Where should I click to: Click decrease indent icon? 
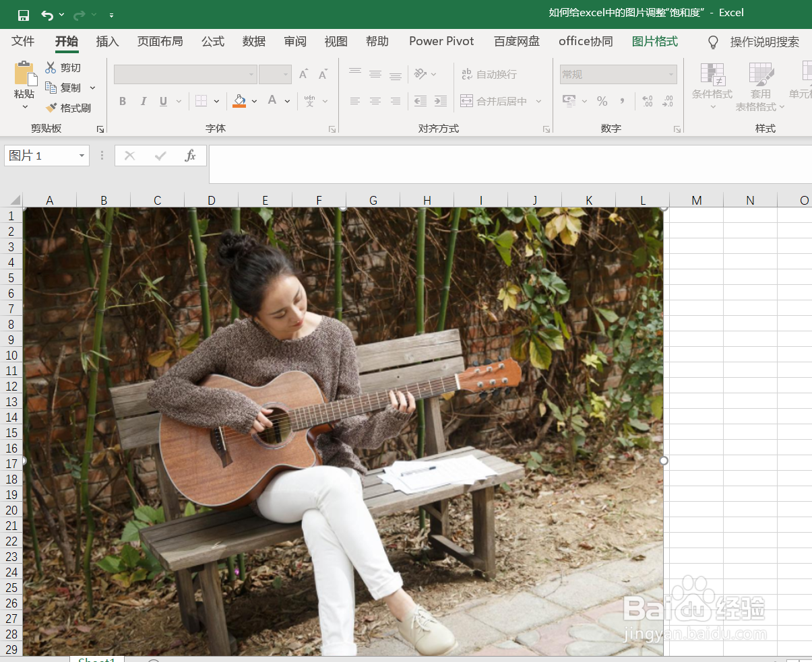[420, 101]
